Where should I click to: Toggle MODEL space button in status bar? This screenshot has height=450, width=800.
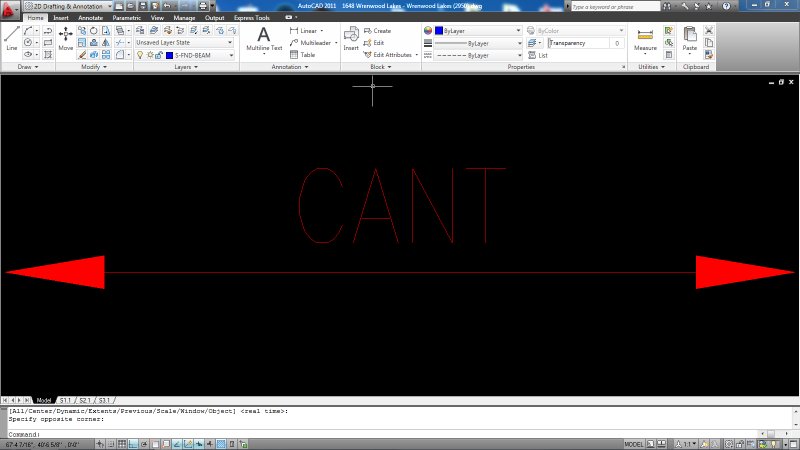(x=633, y=443)
